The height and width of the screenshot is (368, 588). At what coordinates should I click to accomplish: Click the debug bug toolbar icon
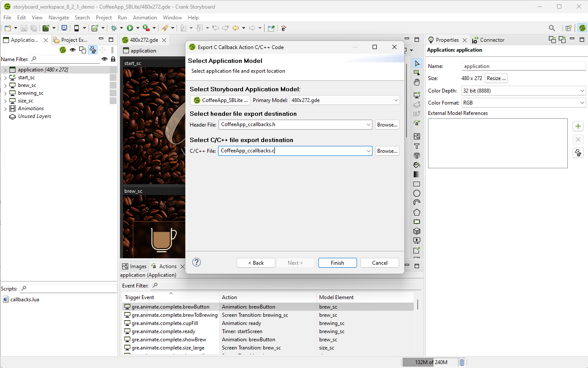tap(114, 28)
